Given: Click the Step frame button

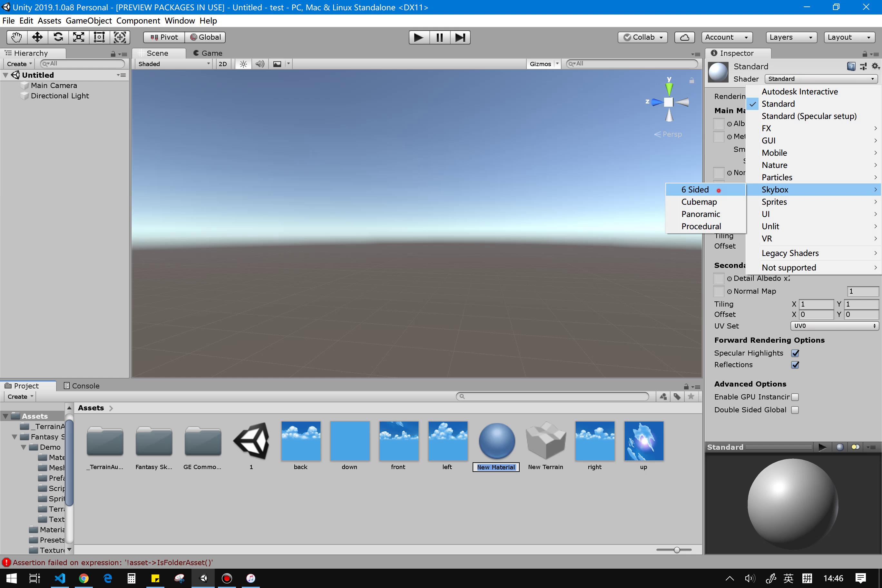Looking at the screenshot, I should pos(460,37).
